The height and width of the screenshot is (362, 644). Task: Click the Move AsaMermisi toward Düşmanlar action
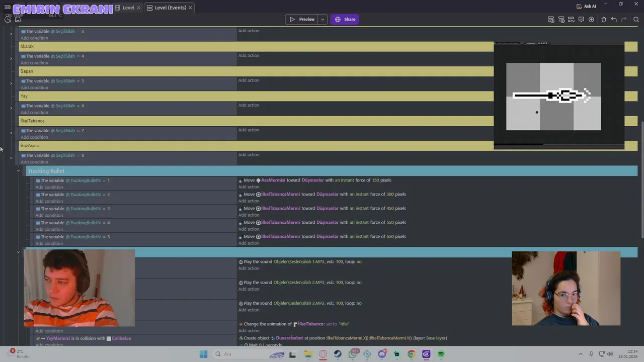pos(314,180)
